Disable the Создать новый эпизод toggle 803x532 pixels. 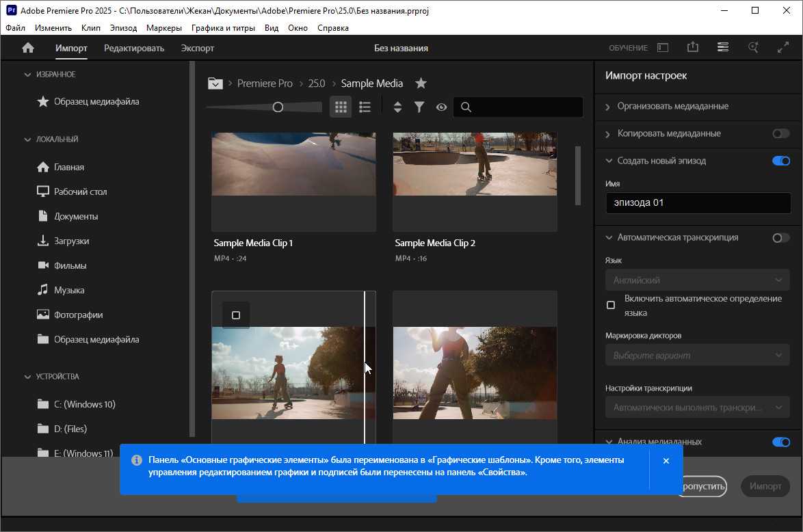780,161
